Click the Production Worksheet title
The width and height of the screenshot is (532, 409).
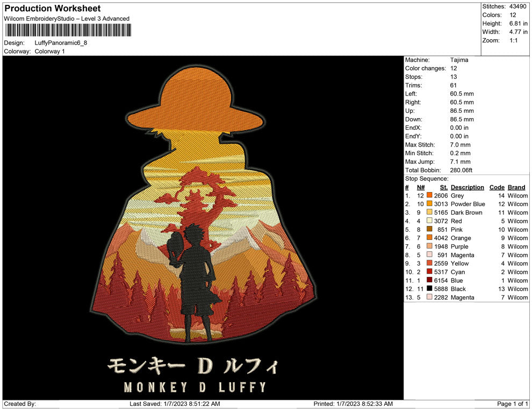[52, 9]
